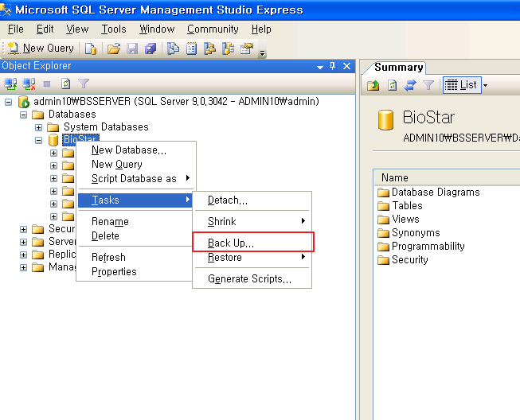Click the Summary window toolbar icon
The width and height of the screenshot is (520, 420).
point(191,49)
